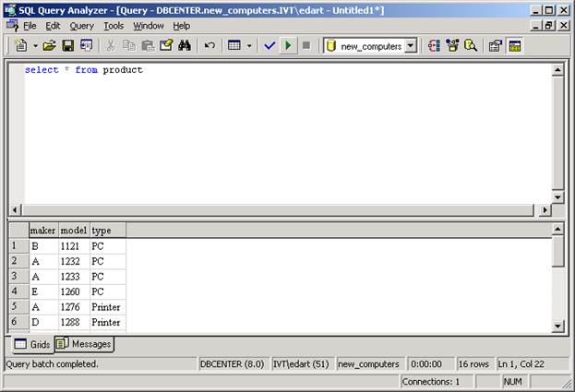The height and width of the screenshot is (392, 575).
Task: Click 'DBCENTER (8.0)' status bar entry
Action: pyautogui.click(x=233, y=364)
